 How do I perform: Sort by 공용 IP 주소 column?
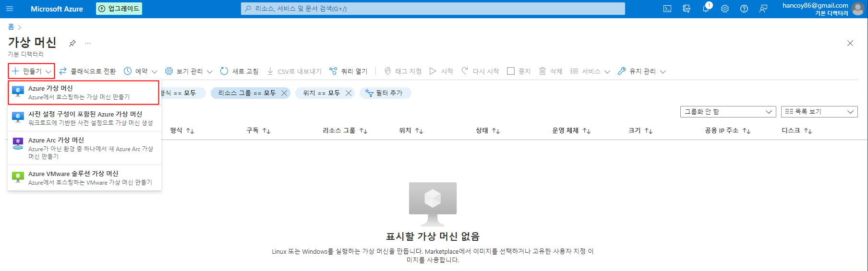(727, 130)
